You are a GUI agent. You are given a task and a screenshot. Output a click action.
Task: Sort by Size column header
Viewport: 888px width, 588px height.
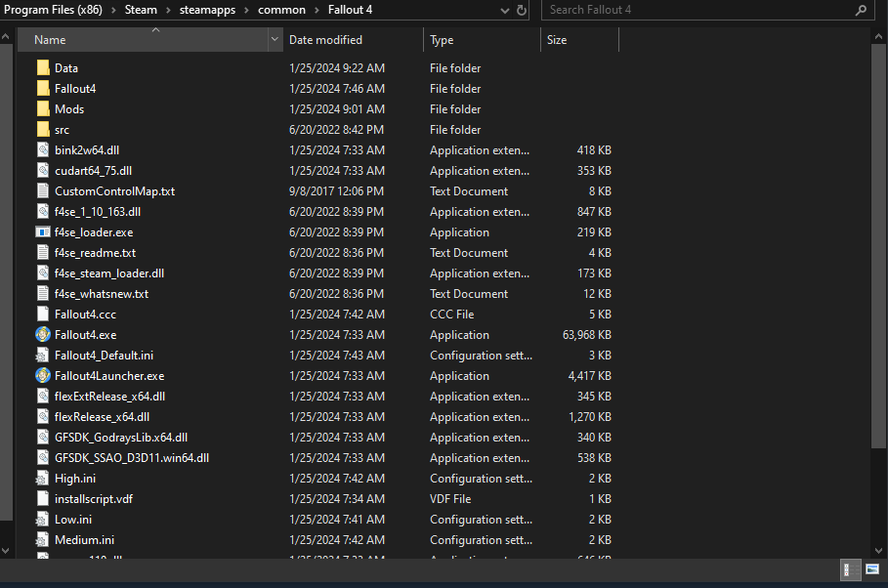580,40
